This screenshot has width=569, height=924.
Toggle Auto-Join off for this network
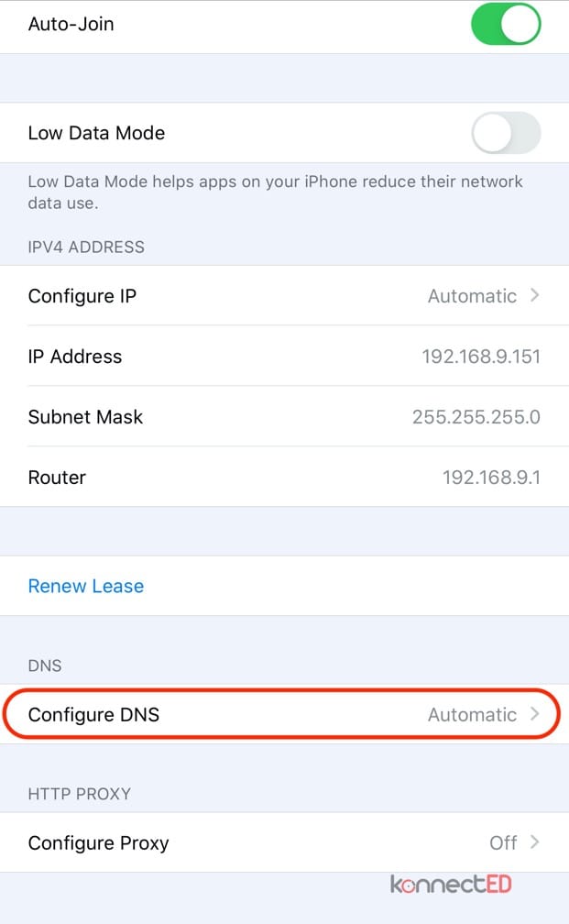click(505, 26)
